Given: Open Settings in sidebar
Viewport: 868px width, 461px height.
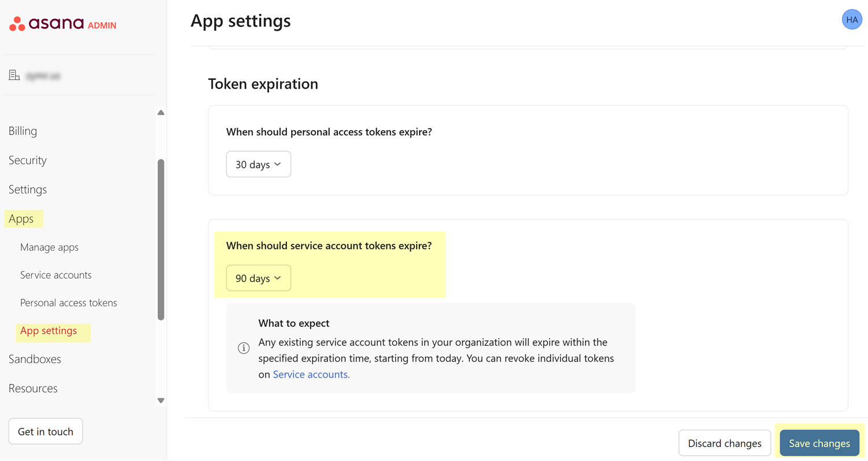Looking at the screenshot, I should tap(27, 189).
